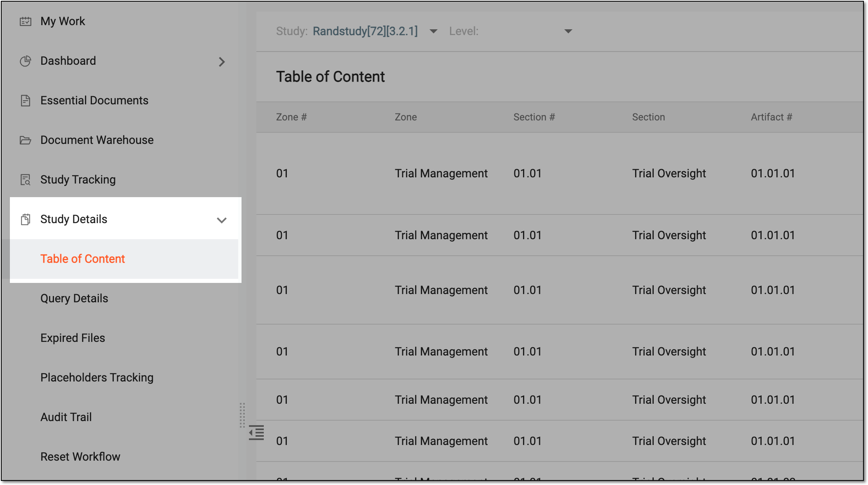Open Placeholders Tracking page

click(x=97, y=378)
